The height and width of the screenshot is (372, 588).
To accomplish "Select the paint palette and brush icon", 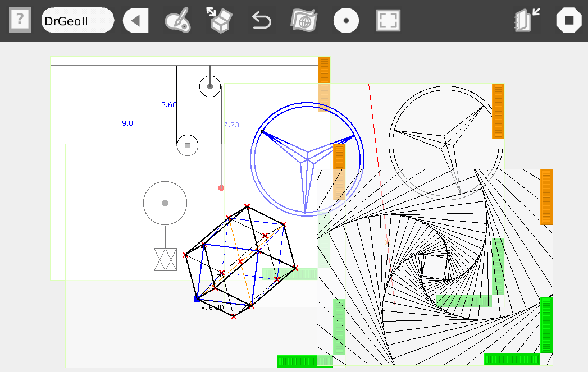I will (x=177, y=21).
